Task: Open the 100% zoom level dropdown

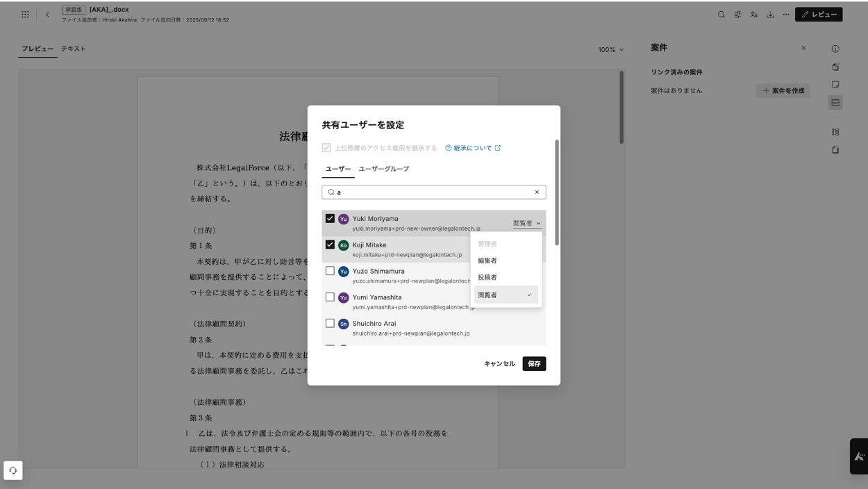Action: point(611,50)
